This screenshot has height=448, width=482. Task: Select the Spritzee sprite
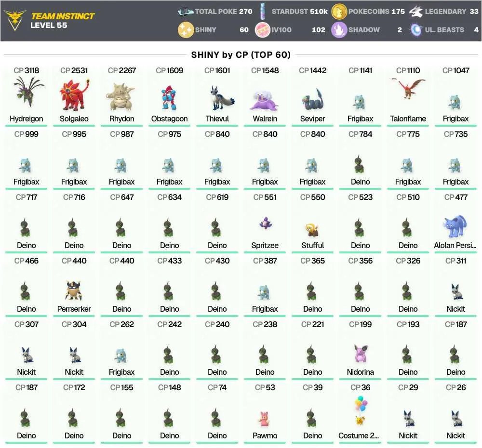(265, 223)
